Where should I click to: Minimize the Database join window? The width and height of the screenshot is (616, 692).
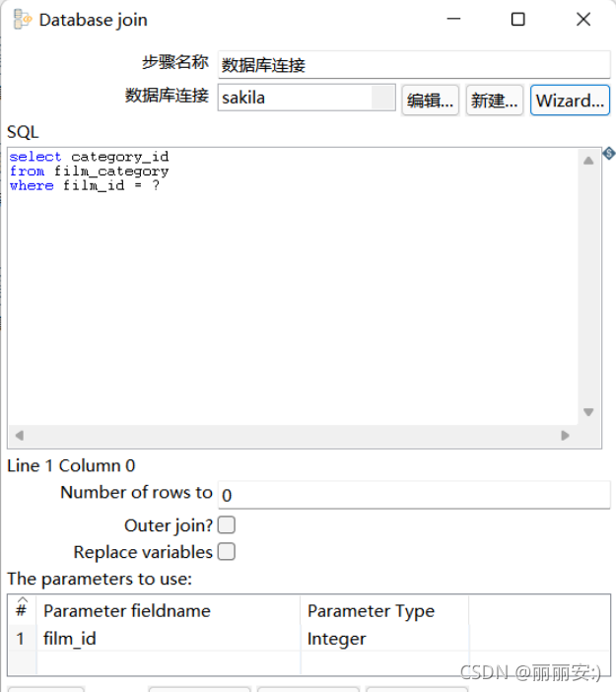click(453, 19)
